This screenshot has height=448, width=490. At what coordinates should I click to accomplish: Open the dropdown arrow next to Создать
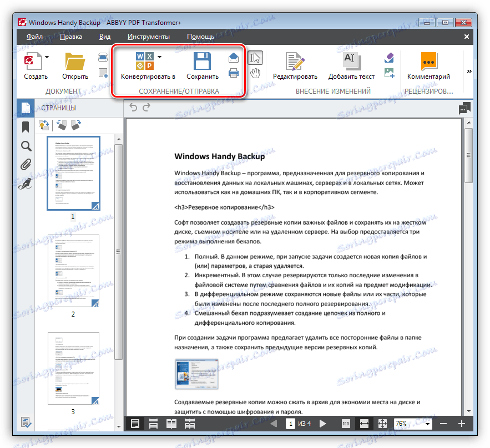click(47, 57)
